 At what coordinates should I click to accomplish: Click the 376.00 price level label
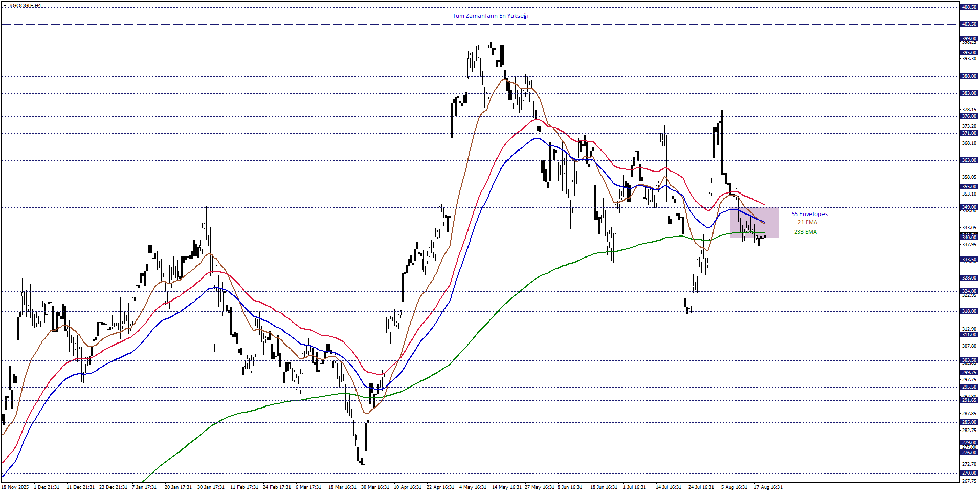(x=969, y=116)
